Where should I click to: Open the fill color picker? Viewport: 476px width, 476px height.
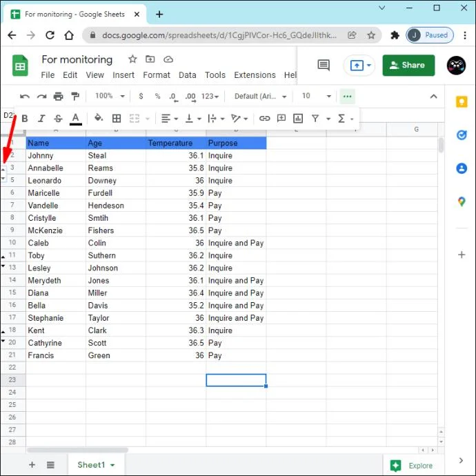(x=99, y=118)
